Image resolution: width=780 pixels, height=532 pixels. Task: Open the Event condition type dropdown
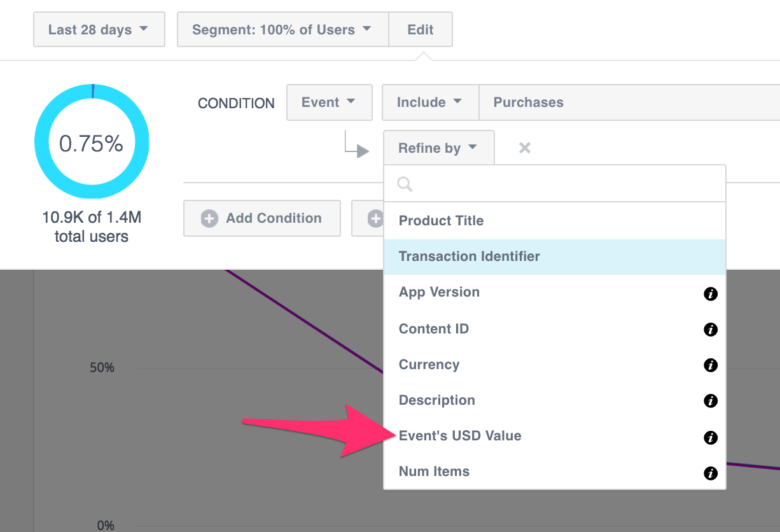pyautogui.click(x=329, y=102)
